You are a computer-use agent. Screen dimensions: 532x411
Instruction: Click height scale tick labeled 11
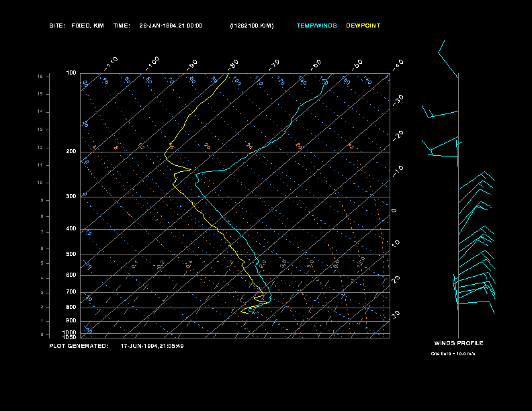[x=40, y=165]
